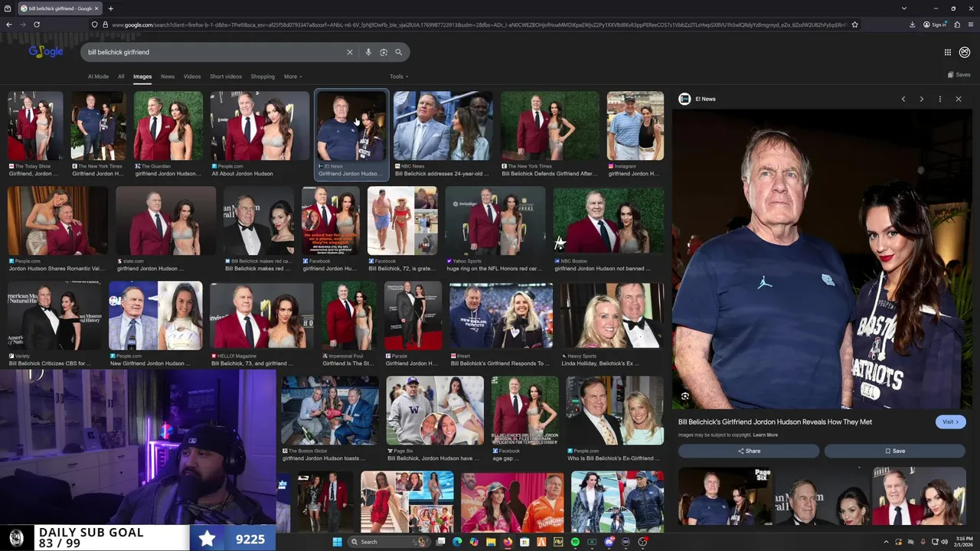980x551 pixels.
Task: Click the search query input field
Action: (214, 52)
